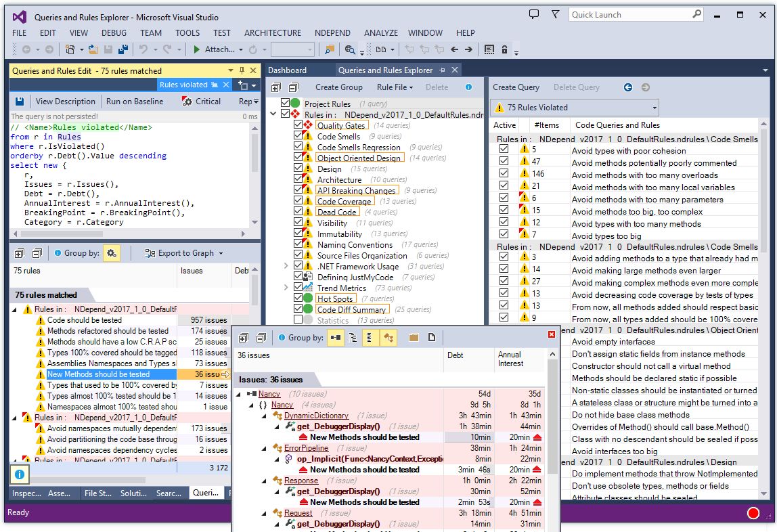Click expand-all icon in issues popup toolbar

[x=243, y=338]
